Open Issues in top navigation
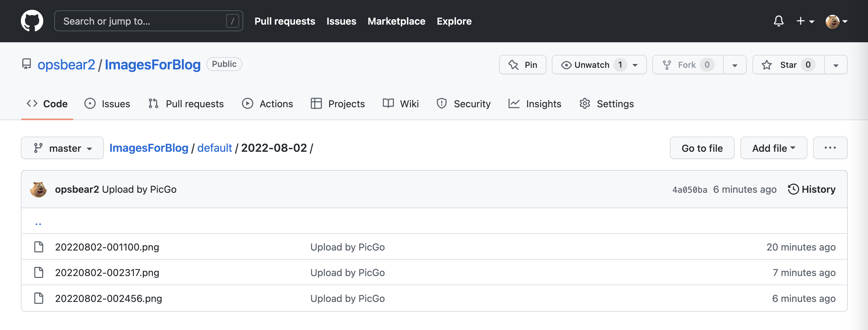 pyautogui.click(x=341, y=21)
